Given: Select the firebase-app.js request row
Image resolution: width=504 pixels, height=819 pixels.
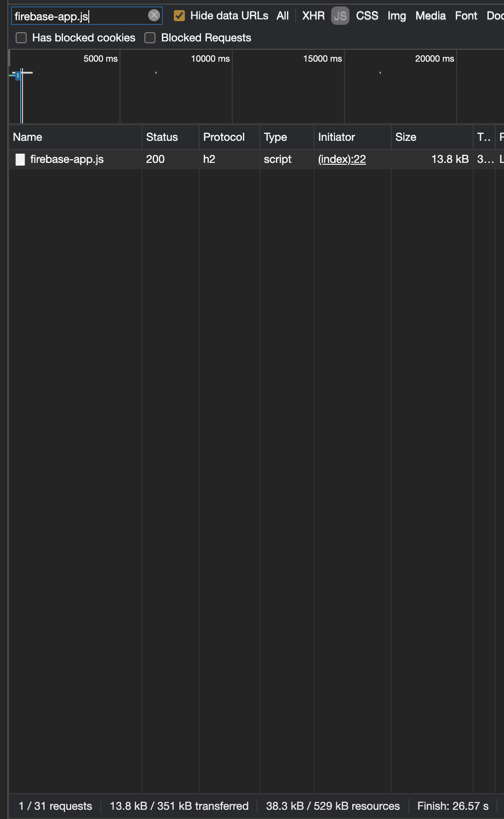Looking at the screenshot, I should [256, 159].
